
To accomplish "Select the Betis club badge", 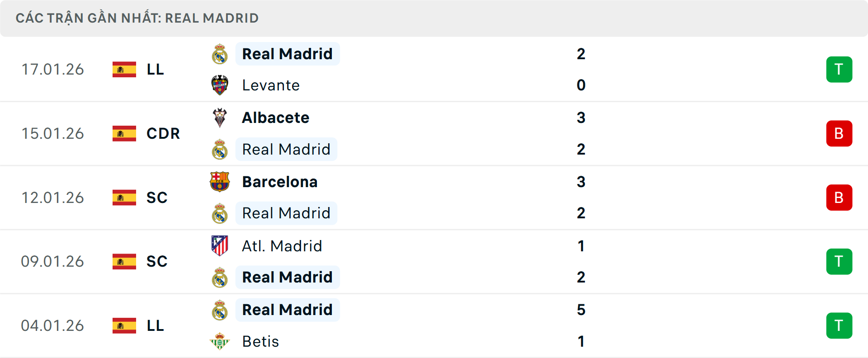I will pyautogui.click(x=220, y=342).
